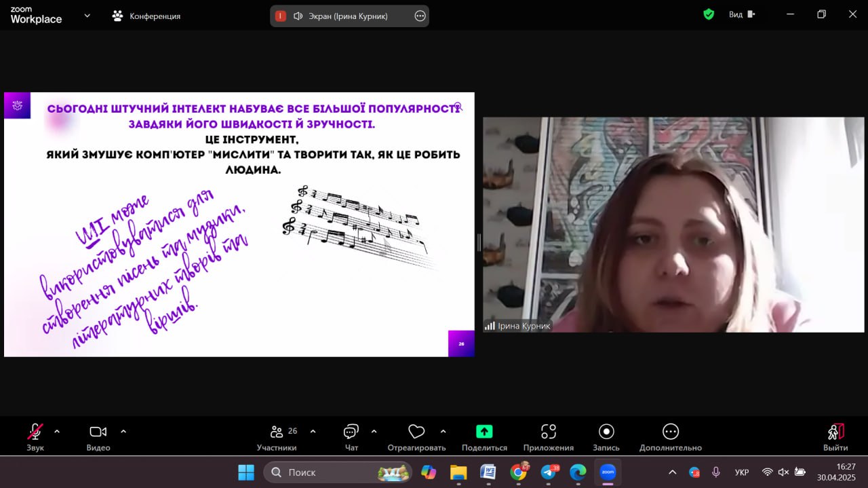Expand the arrow next to Участники
The height and width of the screenshot is (488, 868).
coord(313,431)
